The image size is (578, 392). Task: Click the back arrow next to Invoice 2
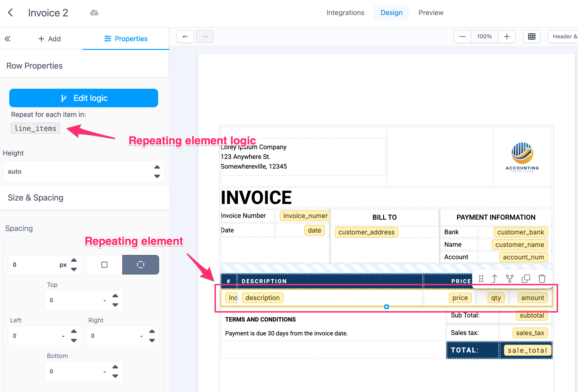point(10,12)
